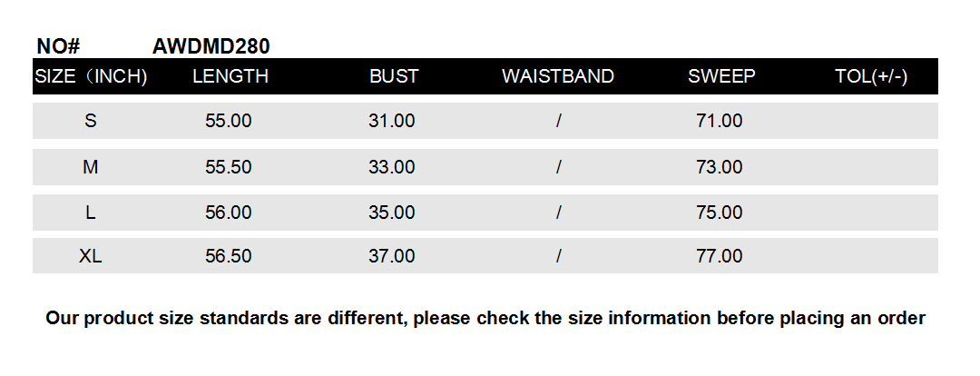Click the 33.00 bust value
The width and height of the screenshot is (980, 376).
392,167
